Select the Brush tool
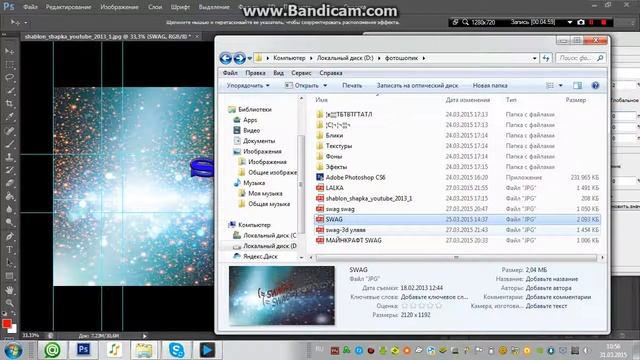 (9, 144)
